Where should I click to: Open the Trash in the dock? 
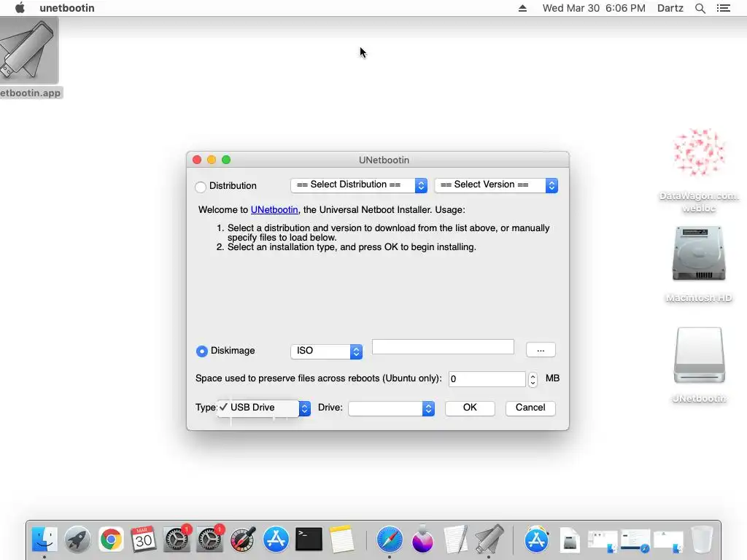pos(702,540)
